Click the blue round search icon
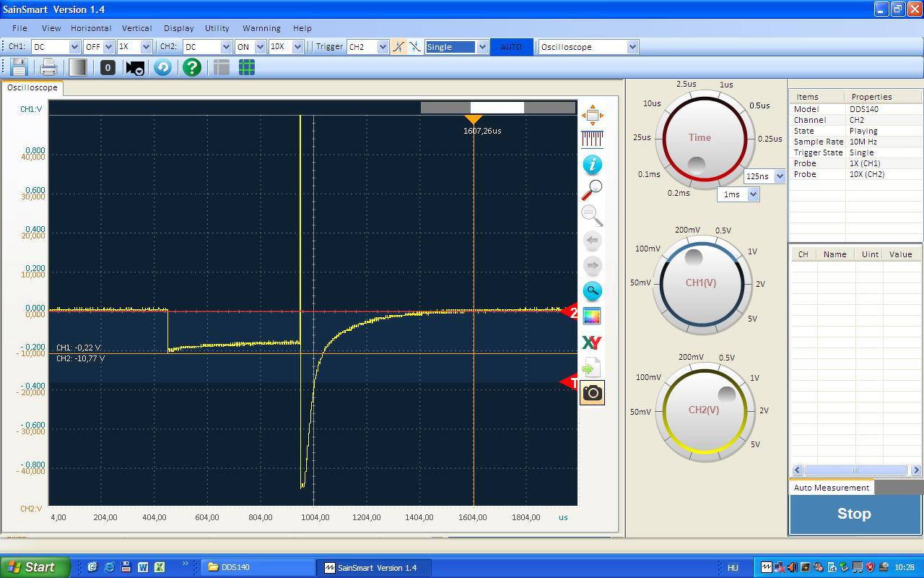Image resolution: width=924 pixels, height=578 pixels. point(592,290)
